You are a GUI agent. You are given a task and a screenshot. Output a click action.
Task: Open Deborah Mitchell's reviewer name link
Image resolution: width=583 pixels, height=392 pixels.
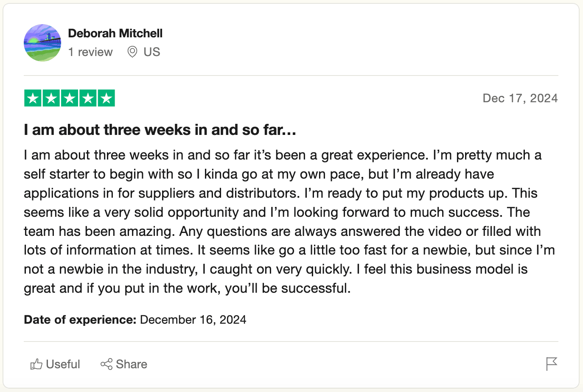tap(115, 33)
